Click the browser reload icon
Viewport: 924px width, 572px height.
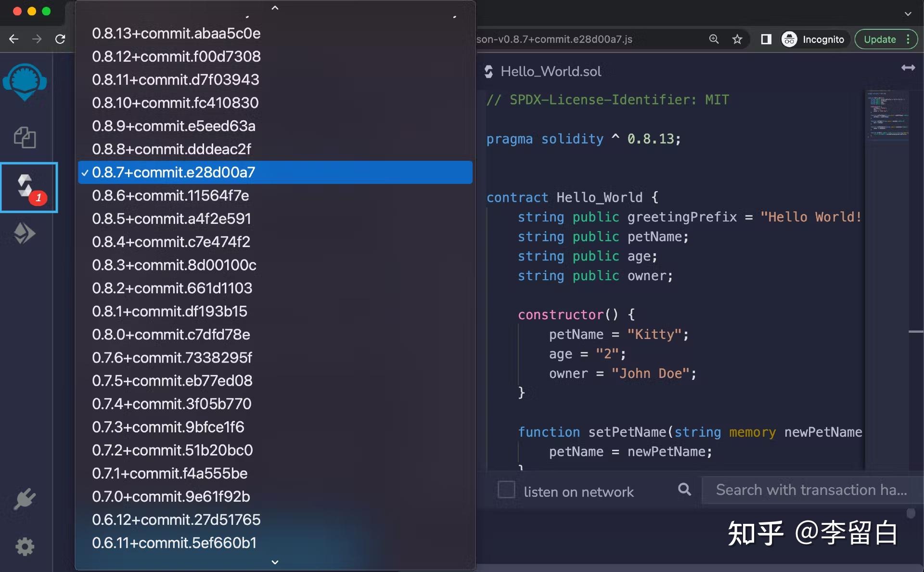pos(60,39)
